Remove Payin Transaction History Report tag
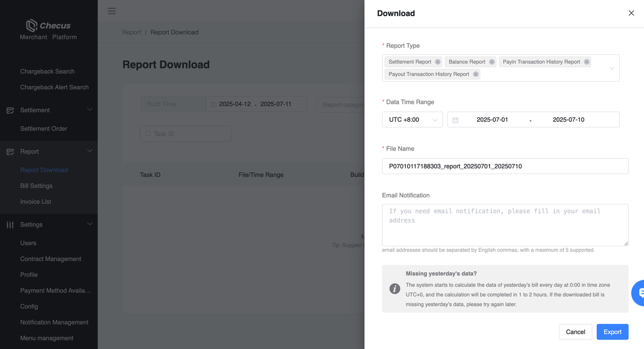This screenshot has height=349, width=644. pyautogui.click(x=586, y=62)
